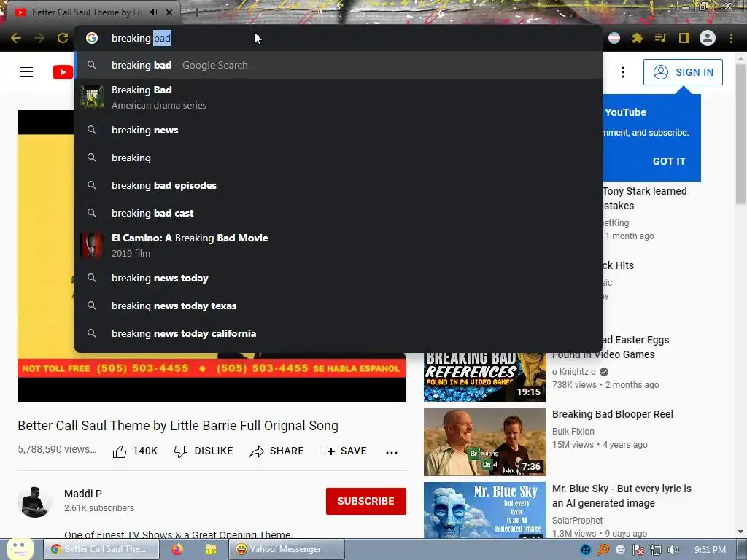747x560 pixels.
Task: Open the Chrome three-dot menu
Action: [731, 38]
